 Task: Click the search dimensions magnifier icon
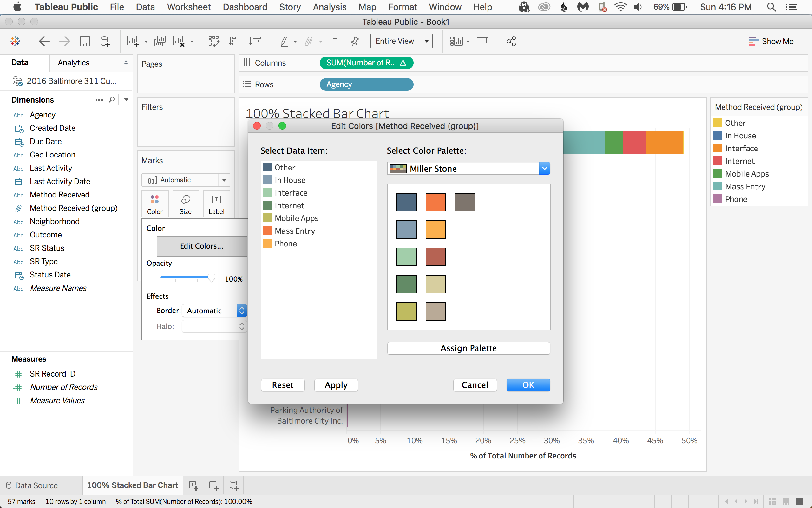pos(112,100)
